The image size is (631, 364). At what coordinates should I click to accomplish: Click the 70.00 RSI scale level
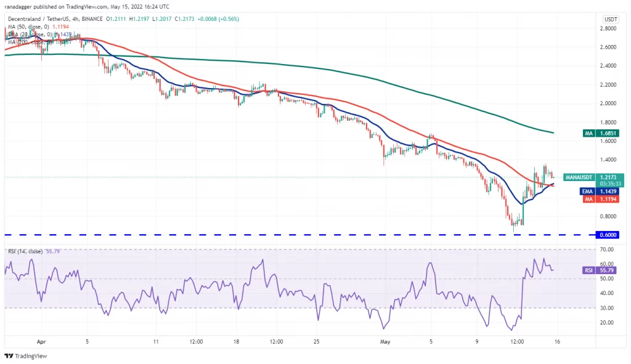pos(607,249)
